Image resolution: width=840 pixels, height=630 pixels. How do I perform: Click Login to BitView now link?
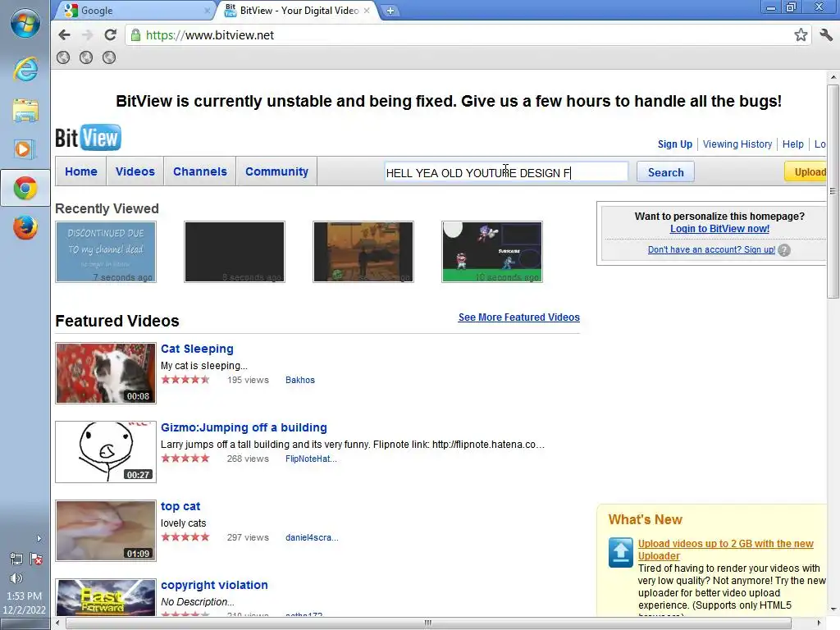(719, 229)
